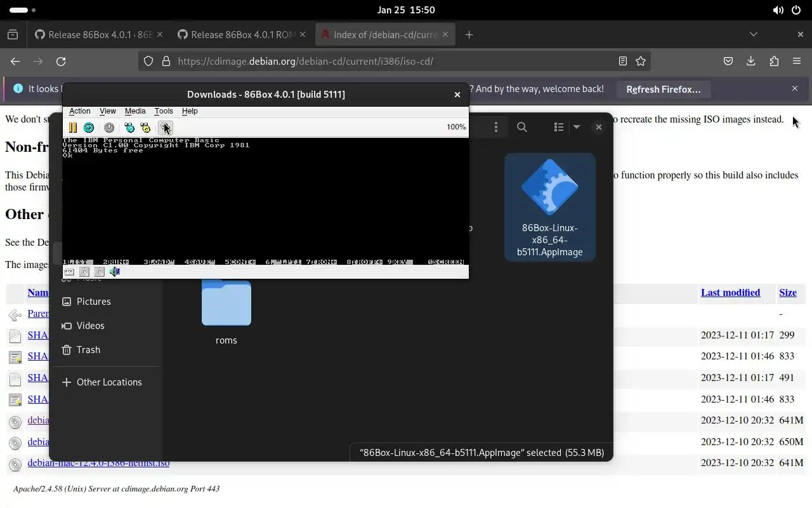Open Tools menu in 86Box
This screenshot has height=508, width=812.
pos(164,111)
